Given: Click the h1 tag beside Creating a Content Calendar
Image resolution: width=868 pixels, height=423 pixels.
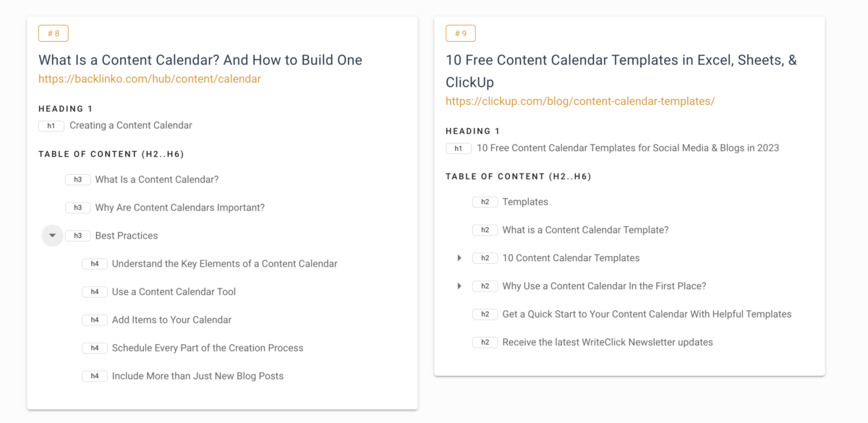Looking at the screenshot, I should point(51,125).
